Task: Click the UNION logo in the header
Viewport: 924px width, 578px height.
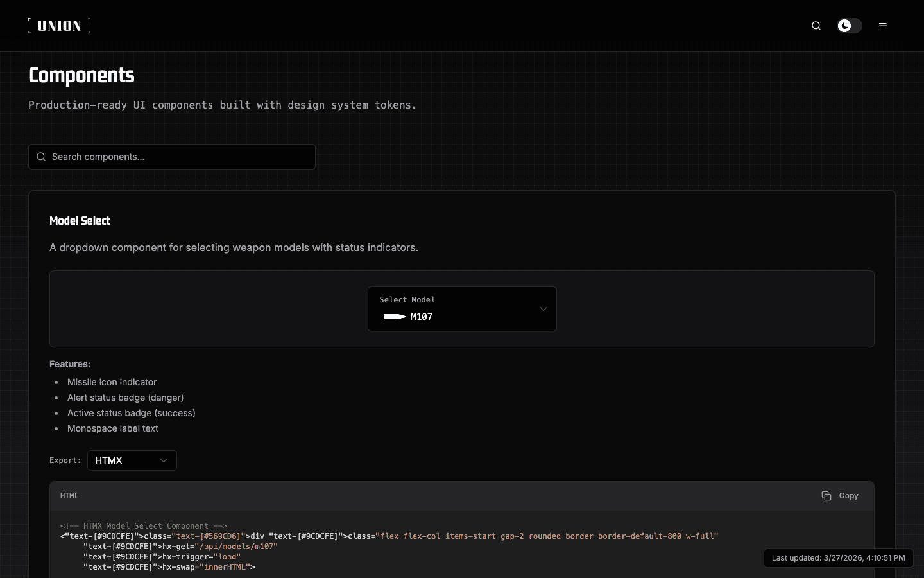Action: pos(59,26)
